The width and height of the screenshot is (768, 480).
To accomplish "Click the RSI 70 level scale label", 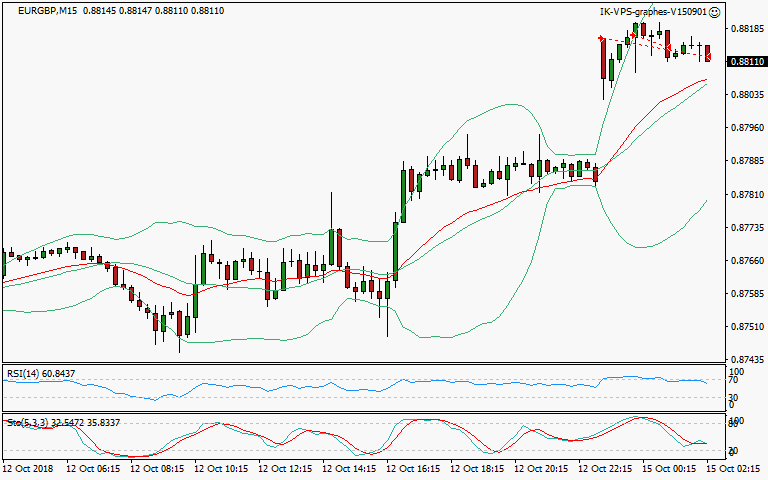I will [735, 380].
